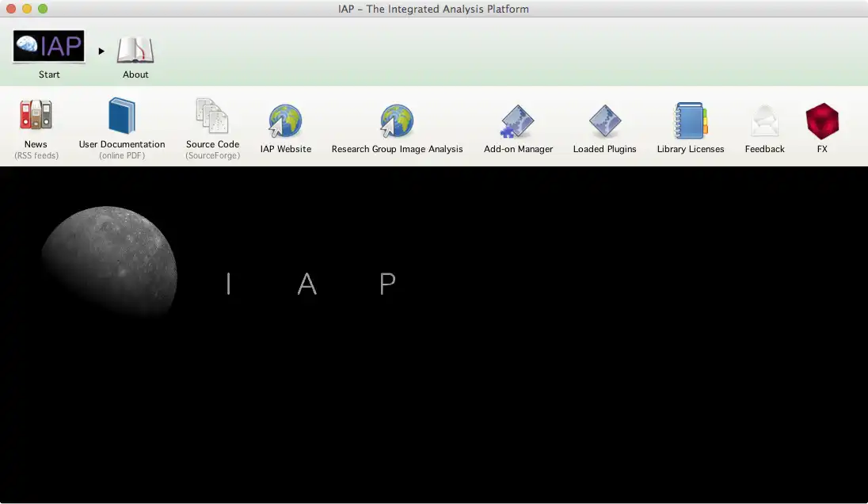The height and width of the screenshot is (504, 868).
Task: Click the "IAP Website" label
Action: (x=286, y=149)
